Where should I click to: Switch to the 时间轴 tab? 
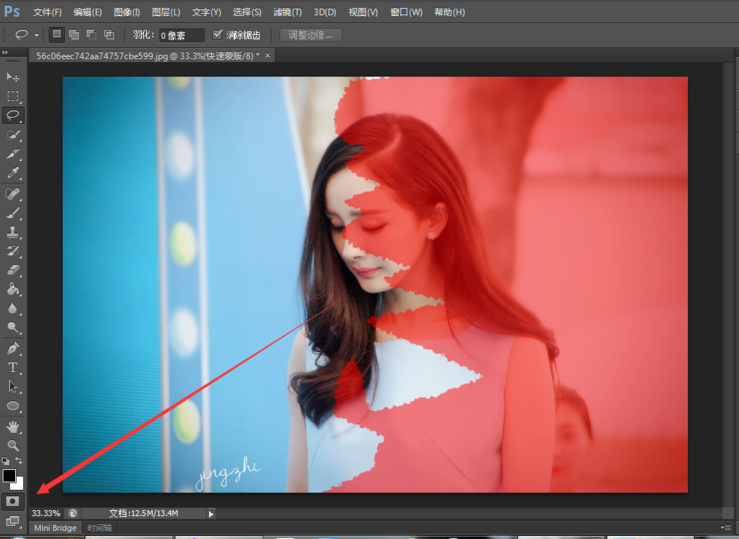(x=99, y=527)
